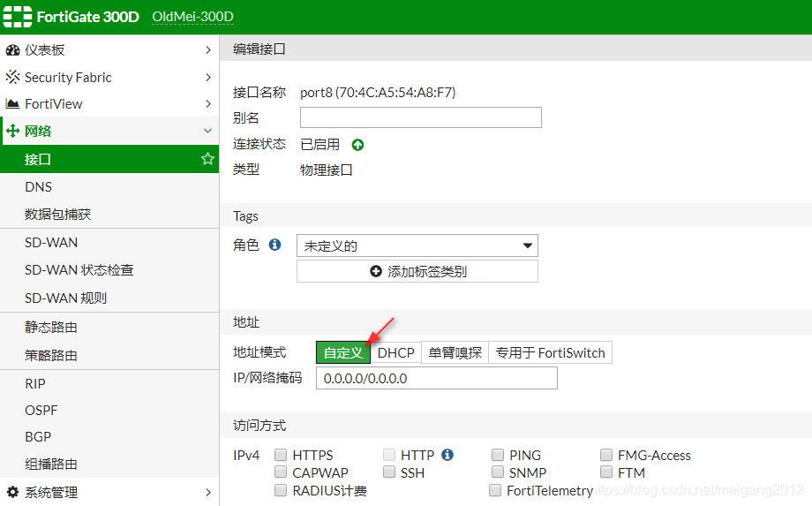The height and width of the screenshot is (506, 812).
Task: Enable HTTP access checkbox
Action: click(x=389, y=455)
